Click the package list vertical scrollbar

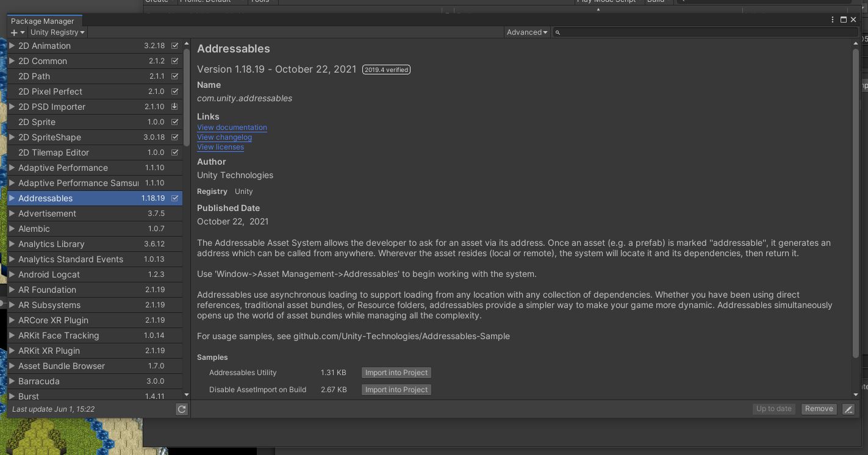pos(187,98)
